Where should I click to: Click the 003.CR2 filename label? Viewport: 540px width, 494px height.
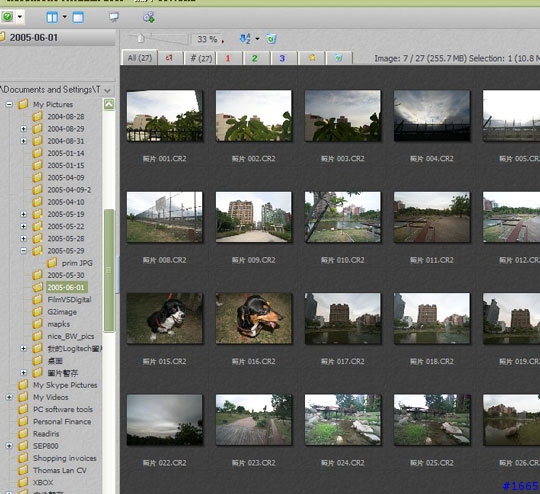[343, 158]
